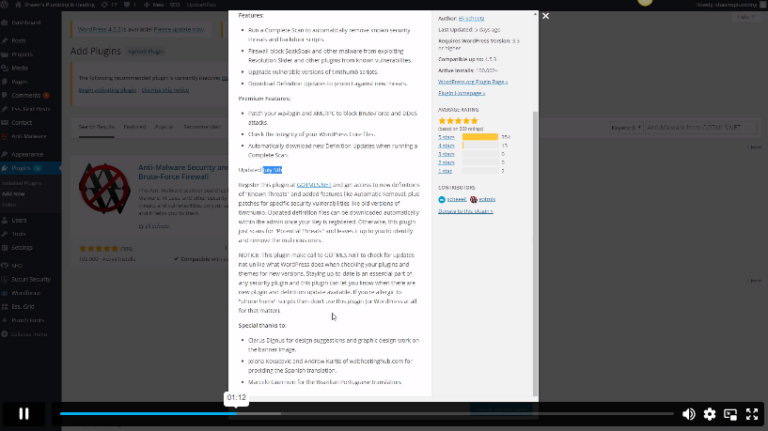Image resolution: width=768 pixels, height=431 pixels.
Task: Click Installed Plugins submenu link
Action: (22, 183)
